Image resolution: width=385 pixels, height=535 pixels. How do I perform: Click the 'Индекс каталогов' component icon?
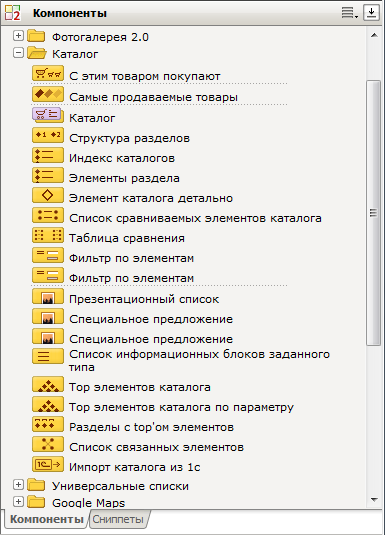(x=48, y=155)
